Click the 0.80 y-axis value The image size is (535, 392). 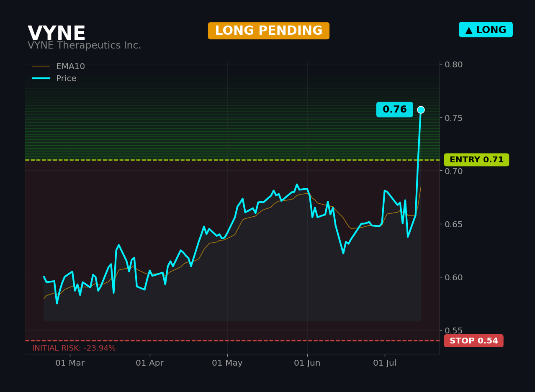coord(454,64)
